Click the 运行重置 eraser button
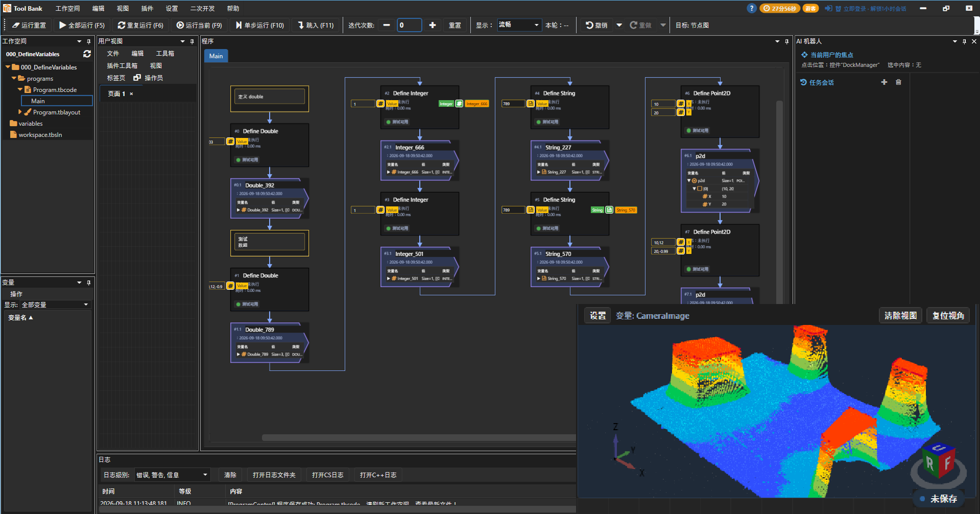980x514 pixels. click(x=29, y=25)
